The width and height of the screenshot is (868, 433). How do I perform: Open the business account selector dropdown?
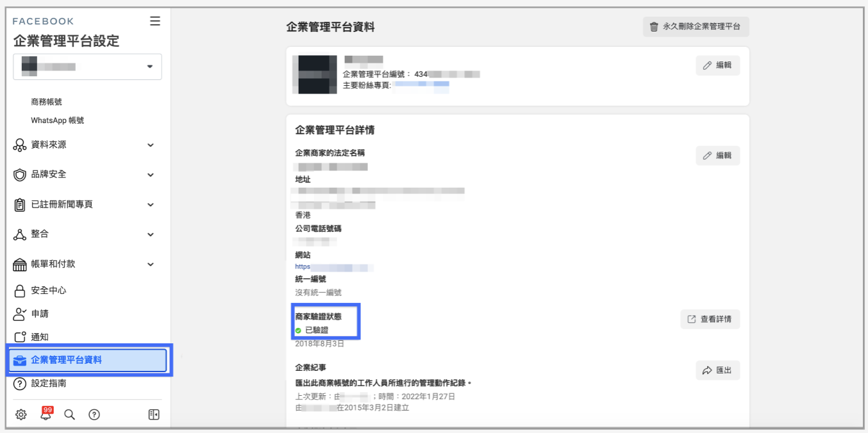88,67
